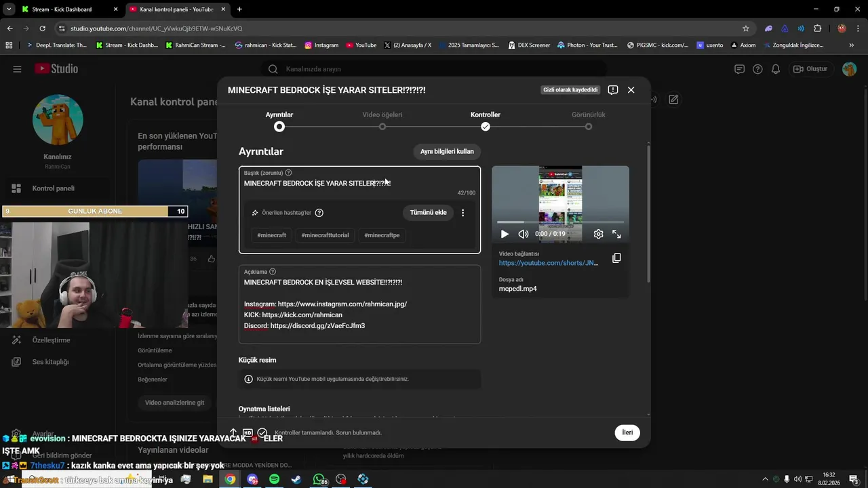Screen dimensions: 868x488
Task: Open hashtag suggestions three-dot menu
Action: [463, 213]
